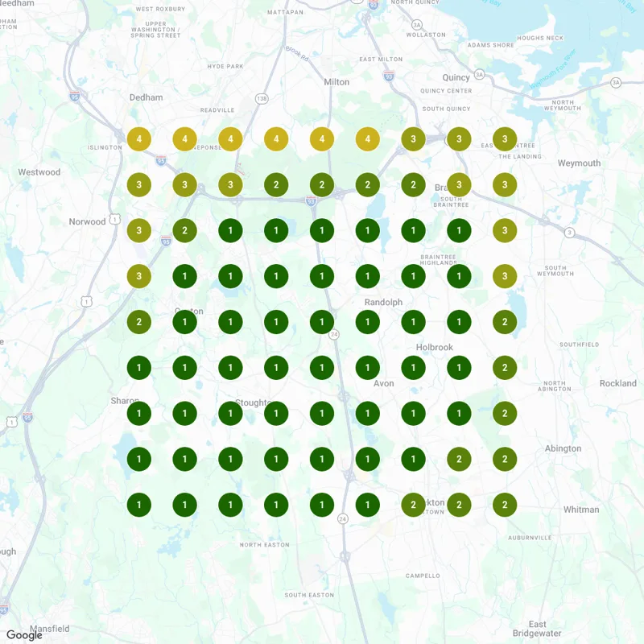Click the AUBURNVILLE label
This screenshot has height=644, width=644.
pos(530,538)
